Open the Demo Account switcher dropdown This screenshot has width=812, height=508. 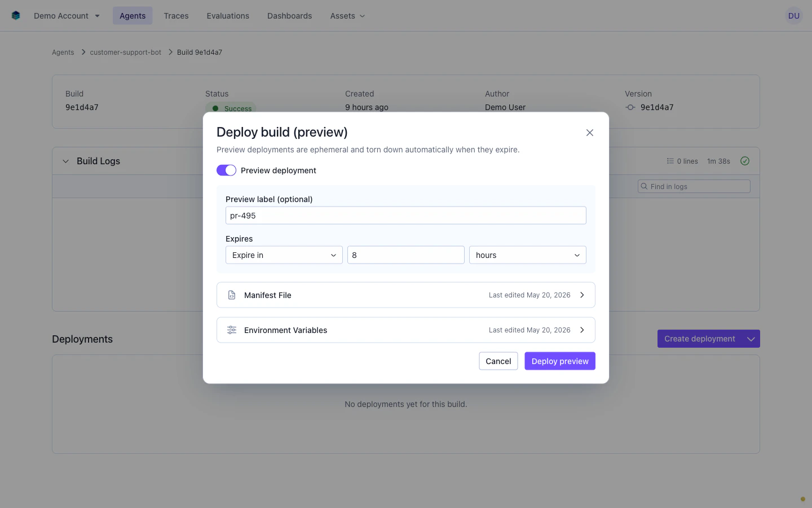(x=67, y=16)
